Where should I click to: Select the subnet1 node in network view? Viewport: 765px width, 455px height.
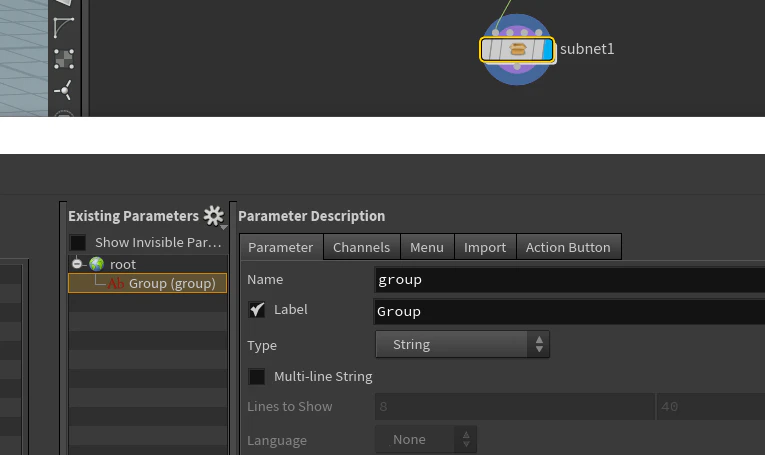(517, 50)
